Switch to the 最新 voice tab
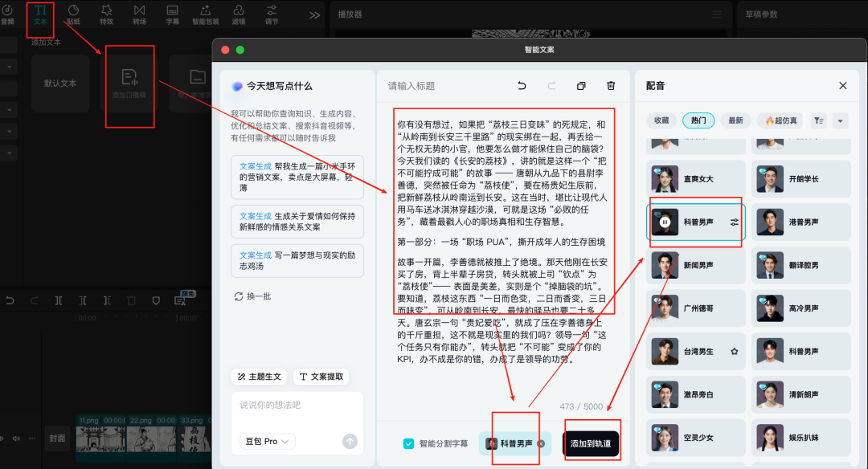This screenshot has width=868, height=469. 735,120
